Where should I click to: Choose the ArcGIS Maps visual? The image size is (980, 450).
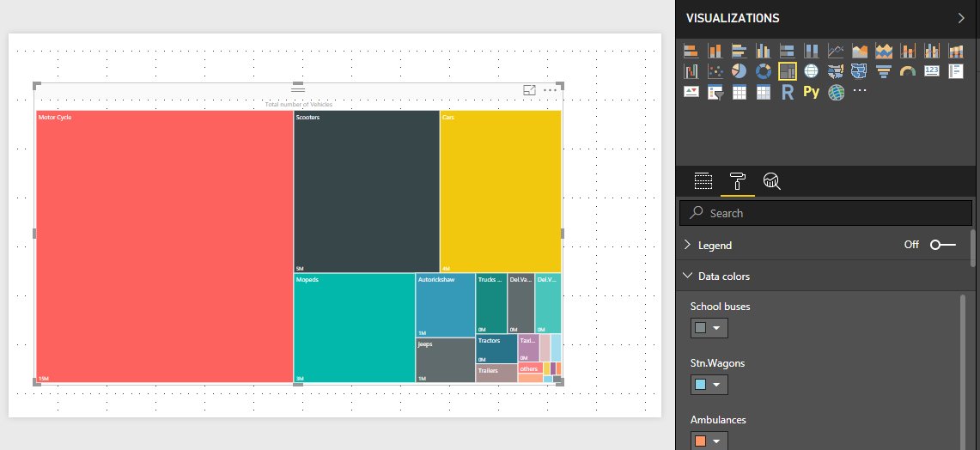tap(836, 93)
